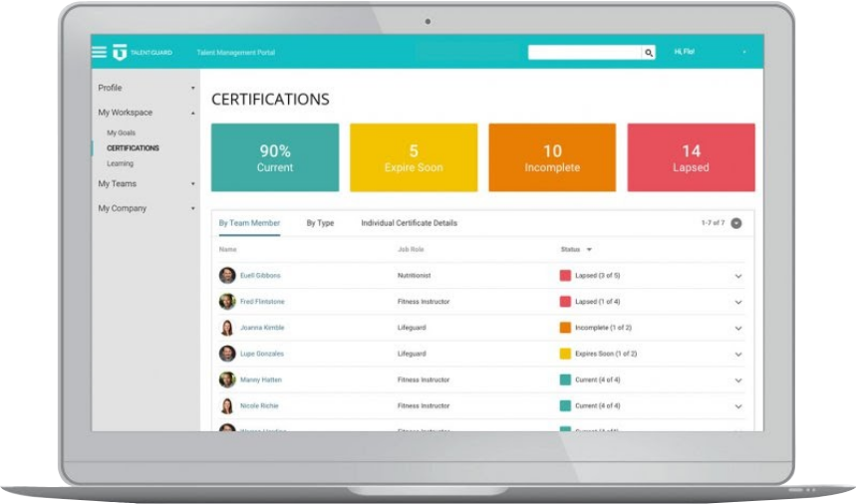The image size is (857, 504).
Task: Open the Individual Certificate Details tab
Action: tap(409, 223)
